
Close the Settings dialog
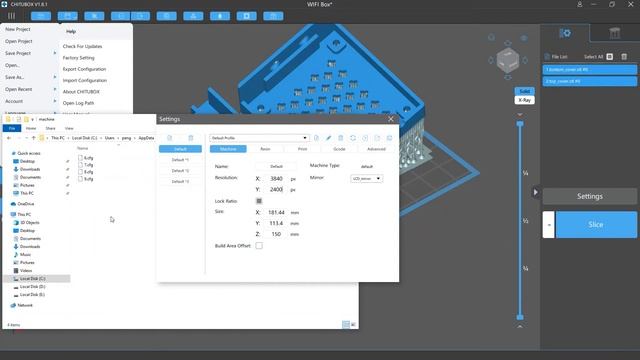(391, 119)
